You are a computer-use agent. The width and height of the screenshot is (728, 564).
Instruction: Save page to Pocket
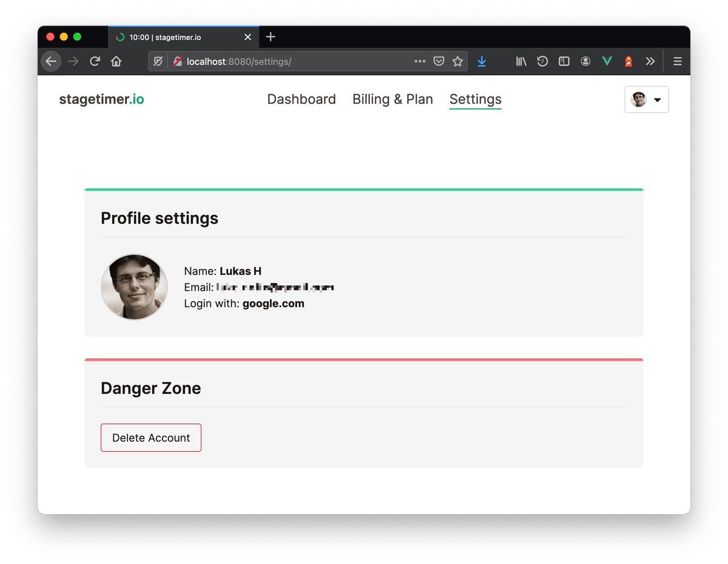439,61
